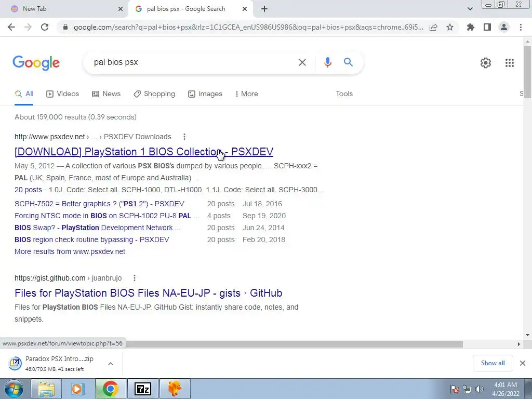Open the Chrome profile avatar
The image size is (532, 399).
click(x=504, y=27)
